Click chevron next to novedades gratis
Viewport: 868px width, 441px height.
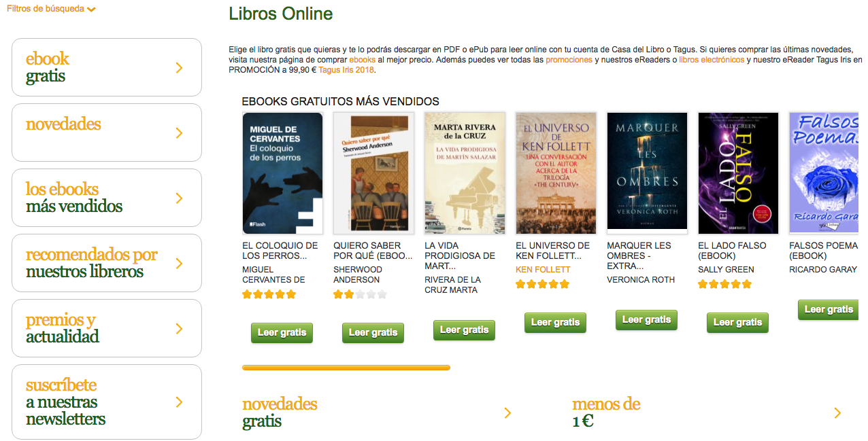(x=507, y=412)
